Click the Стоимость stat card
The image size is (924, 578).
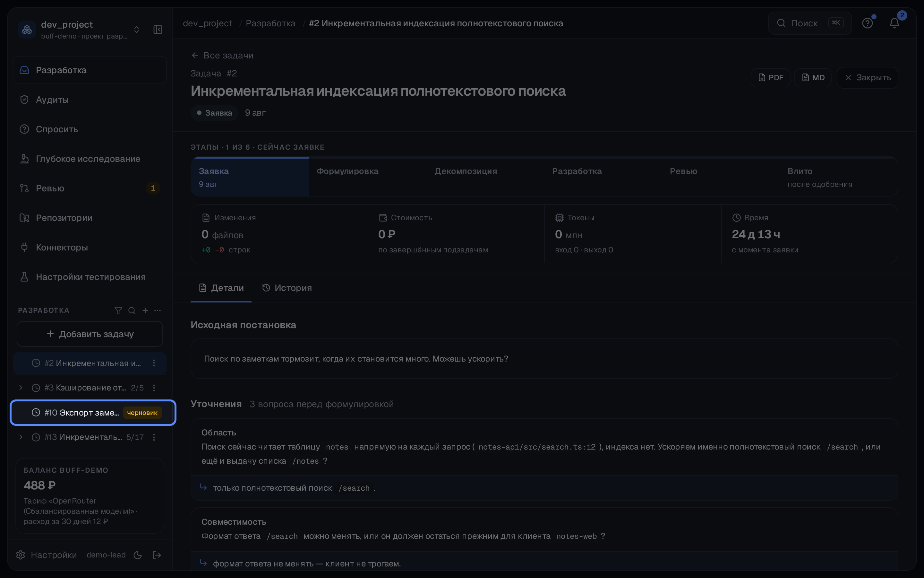coord(456,233)
